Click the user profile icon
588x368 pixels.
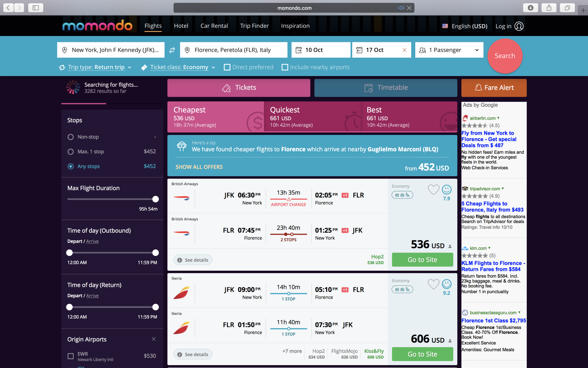pos(519,26)
